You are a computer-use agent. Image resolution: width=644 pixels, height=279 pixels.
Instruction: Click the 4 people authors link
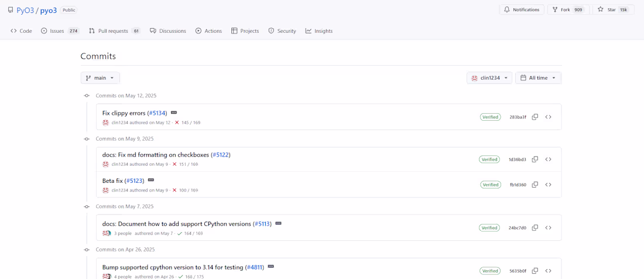[123, 277]
